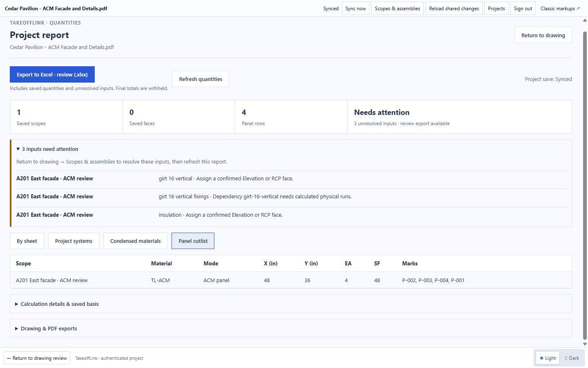Click Sign out

pos(523,8)
